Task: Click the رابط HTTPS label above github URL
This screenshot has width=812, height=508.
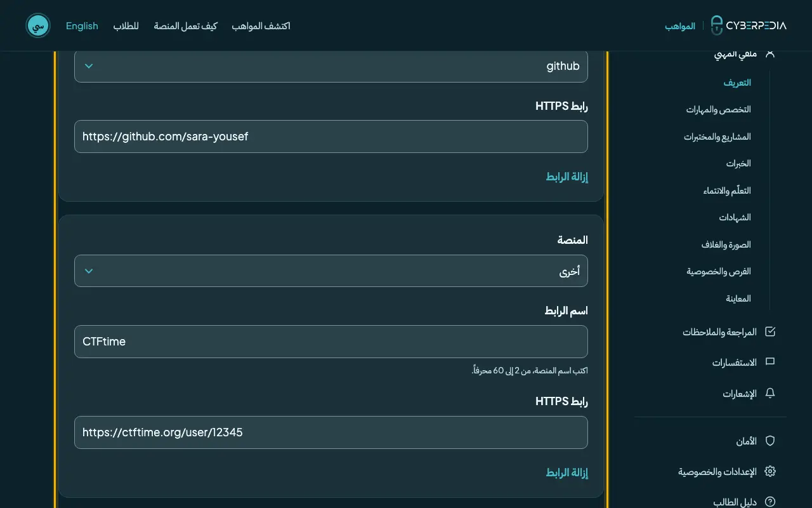Action: pos(562,106)
